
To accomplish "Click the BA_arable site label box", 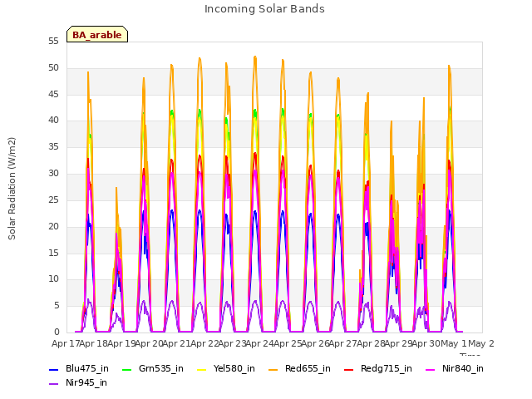I will tap(97, 34).
